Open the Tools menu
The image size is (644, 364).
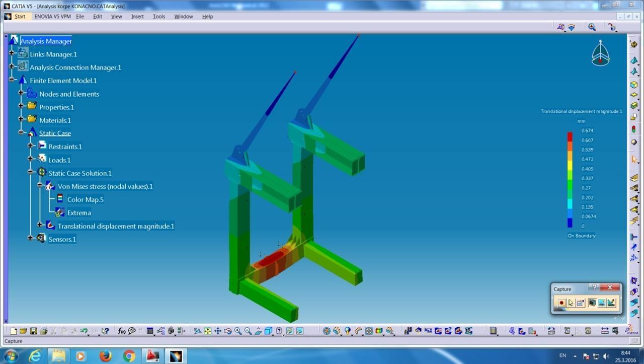[x=159, y=17]
